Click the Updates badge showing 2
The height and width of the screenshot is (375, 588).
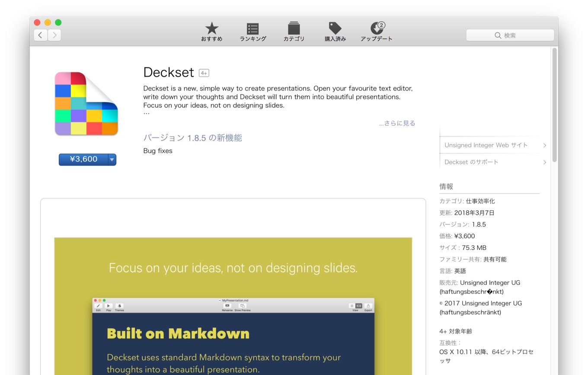pyautogui.click(x=381, y=25)
